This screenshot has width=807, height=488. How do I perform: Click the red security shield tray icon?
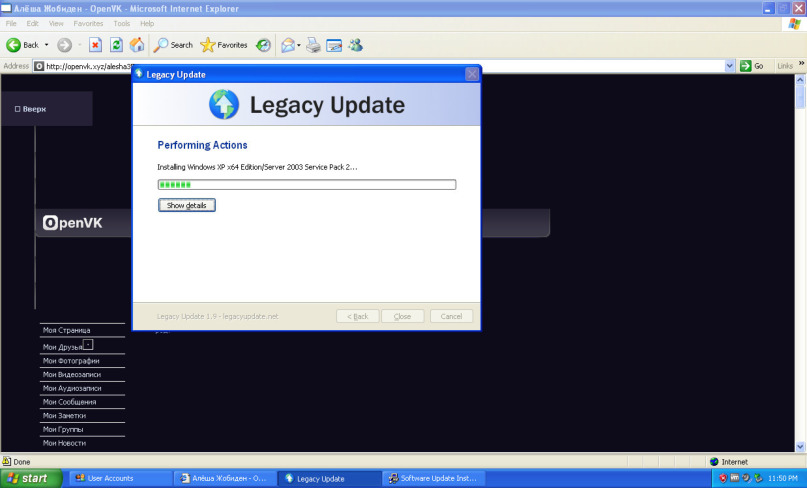coord(723,478)
